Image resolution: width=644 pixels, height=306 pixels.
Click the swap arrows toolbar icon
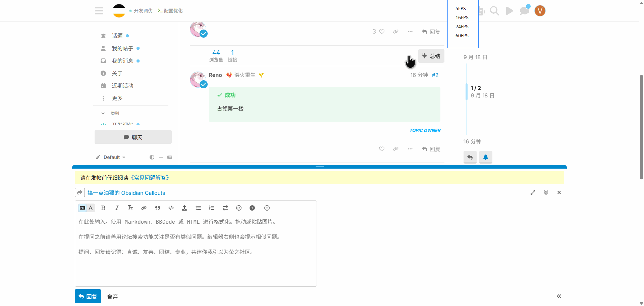click(x=225, y=208)
